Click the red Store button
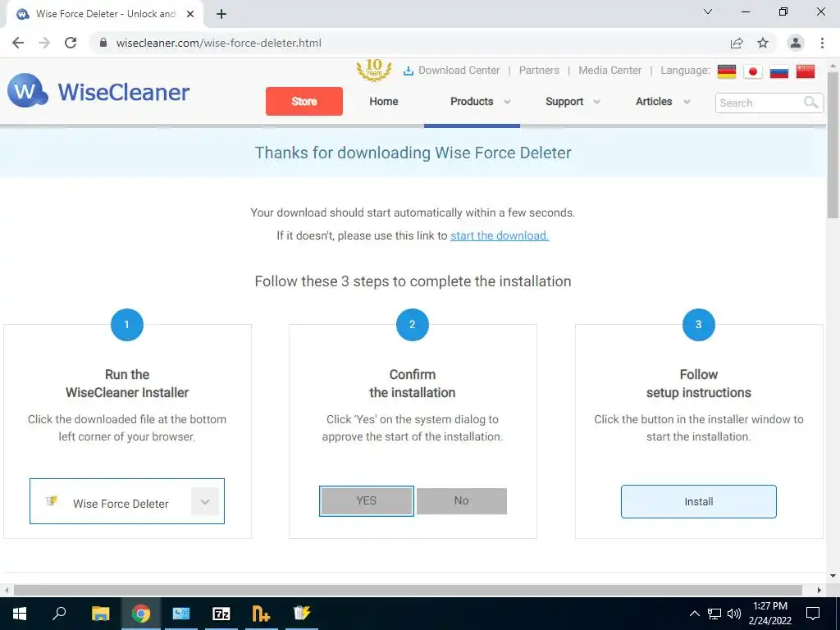 click(x=304, y=101)
